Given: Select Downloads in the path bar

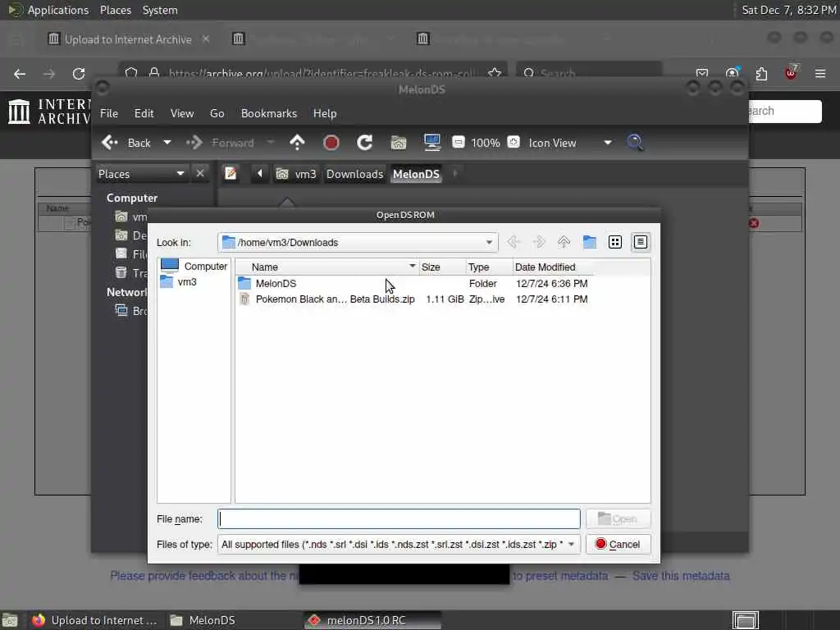Looking at the screenshot, I should [354, 174].
